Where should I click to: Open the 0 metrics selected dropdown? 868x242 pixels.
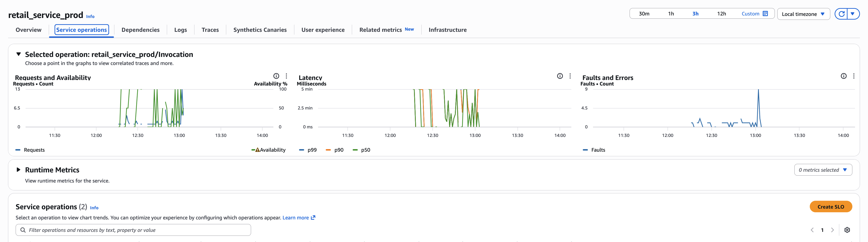coord(823,170)
